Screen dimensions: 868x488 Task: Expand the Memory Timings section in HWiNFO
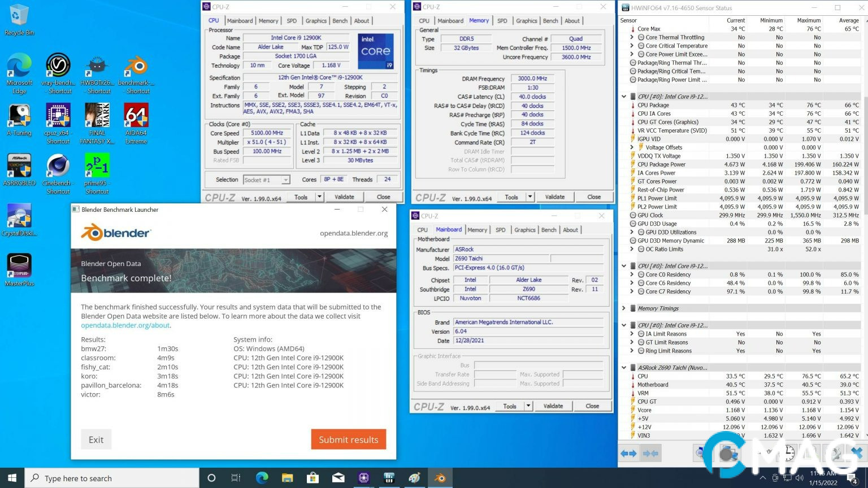624,308
